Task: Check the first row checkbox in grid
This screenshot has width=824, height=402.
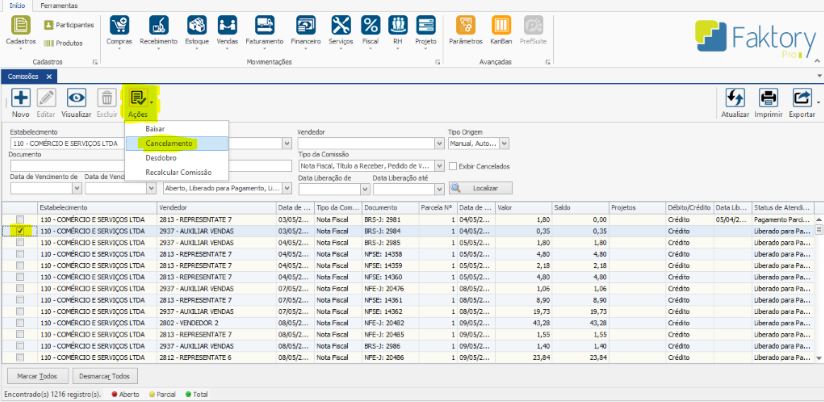Action: pos(20,218)
